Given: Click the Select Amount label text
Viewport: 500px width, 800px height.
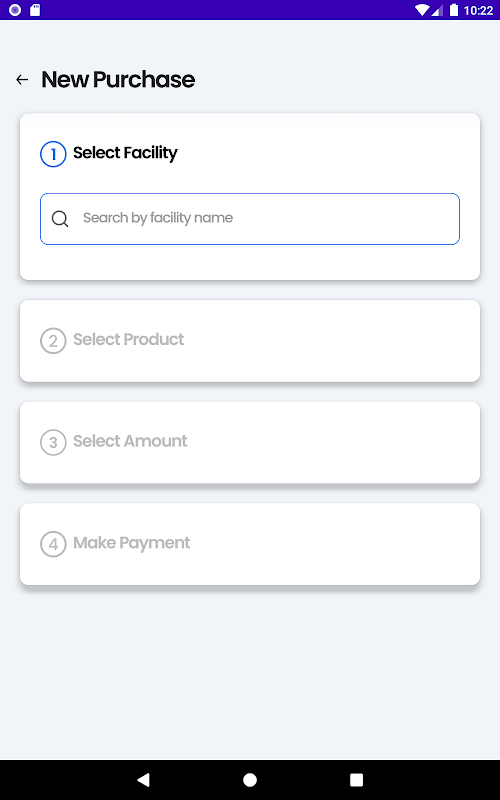Looking at the screenshot, I should [130, 441].
